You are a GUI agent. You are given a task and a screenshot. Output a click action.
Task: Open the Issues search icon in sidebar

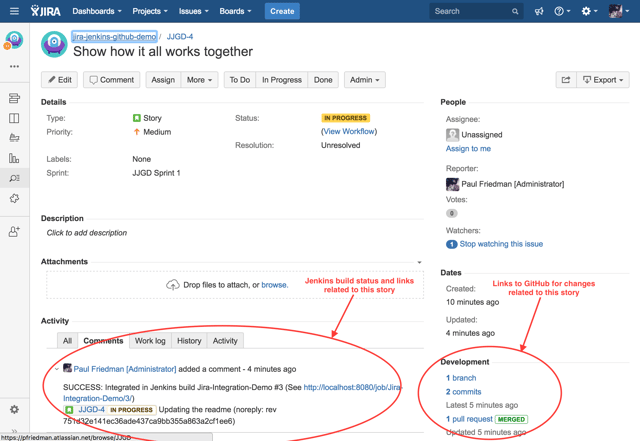14,178
